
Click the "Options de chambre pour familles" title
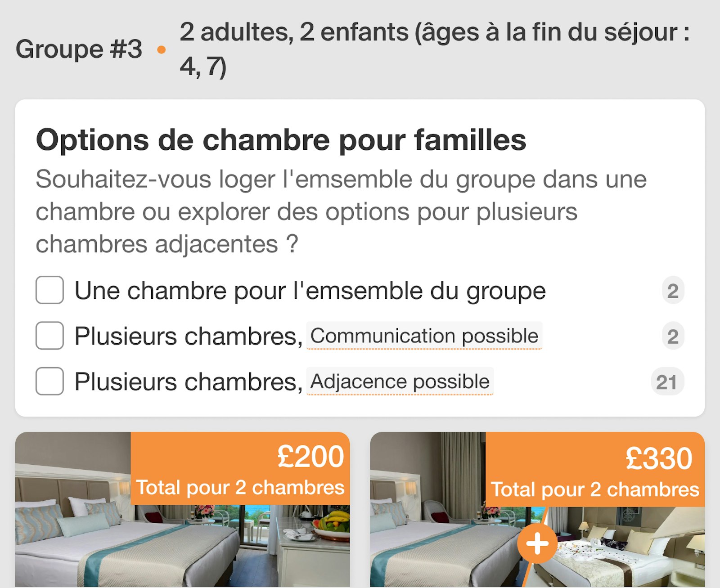281,139
